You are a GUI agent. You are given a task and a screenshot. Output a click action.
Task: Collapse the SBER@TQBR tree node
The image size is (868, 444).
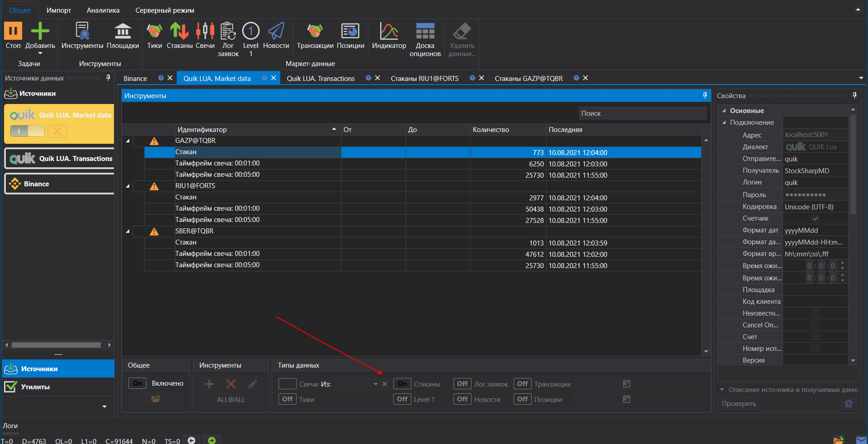click(x=127, y=231)
